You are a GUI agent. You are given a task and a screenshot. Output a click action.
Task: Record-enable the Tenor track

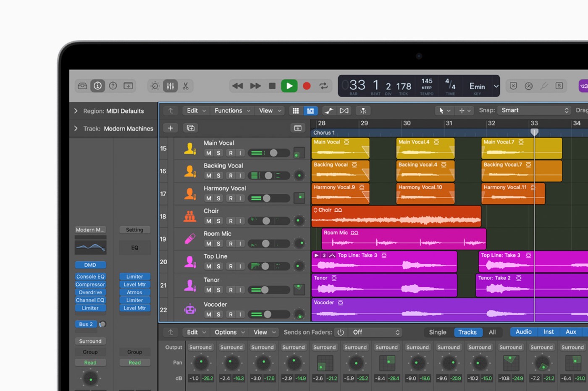[x=231, y=290]
